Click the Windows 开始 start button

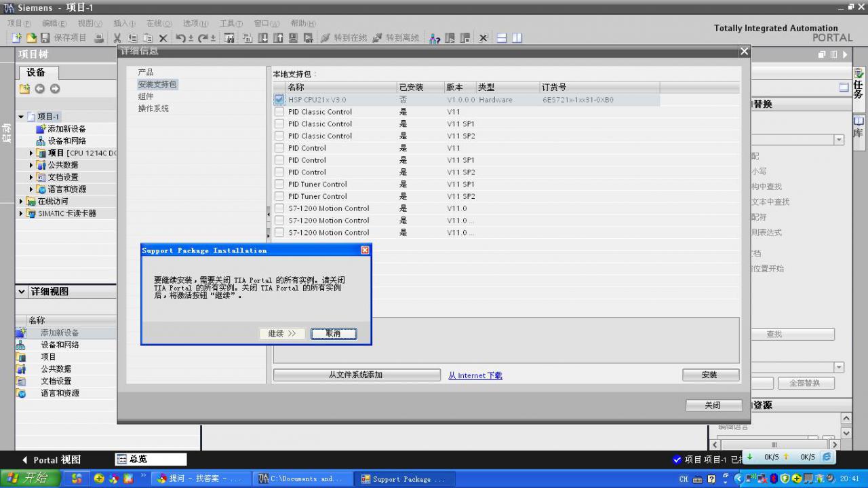coord(31,478)
